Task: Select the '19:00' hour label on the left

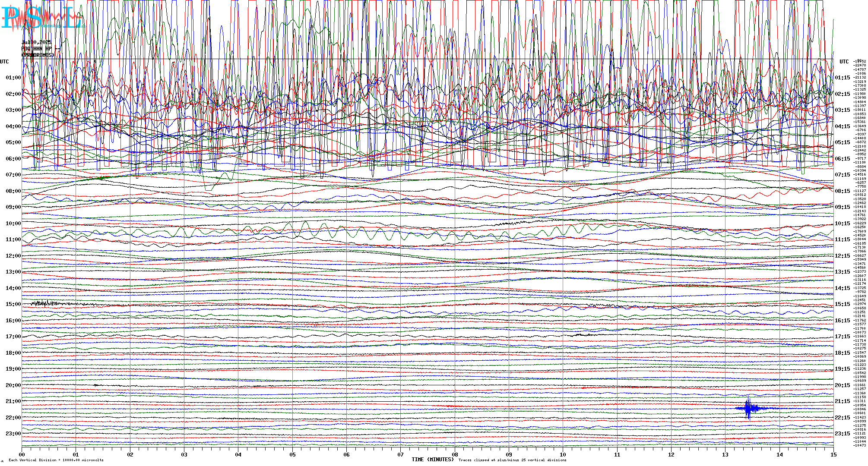Action: pyautogui.click(x=13, y=369)
